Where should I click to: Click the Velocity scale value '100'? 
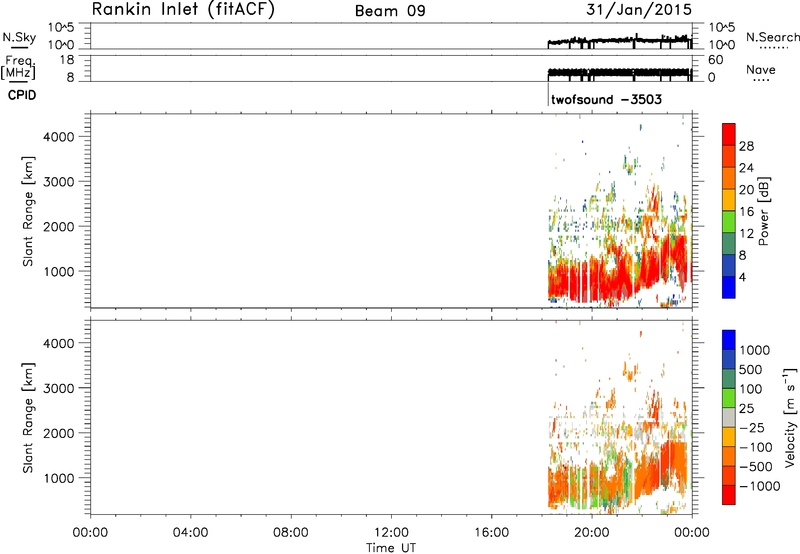tap(751, 389)
